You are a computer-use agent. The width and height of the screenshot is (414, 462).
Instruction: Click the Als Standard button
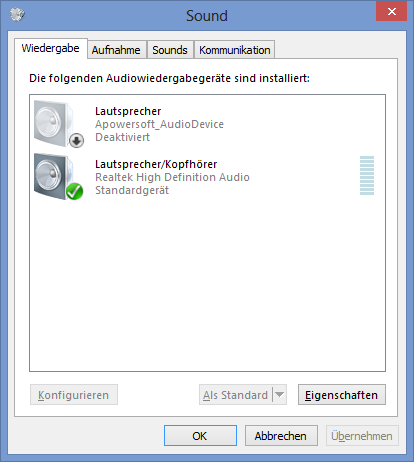click(x=236, y=395)
